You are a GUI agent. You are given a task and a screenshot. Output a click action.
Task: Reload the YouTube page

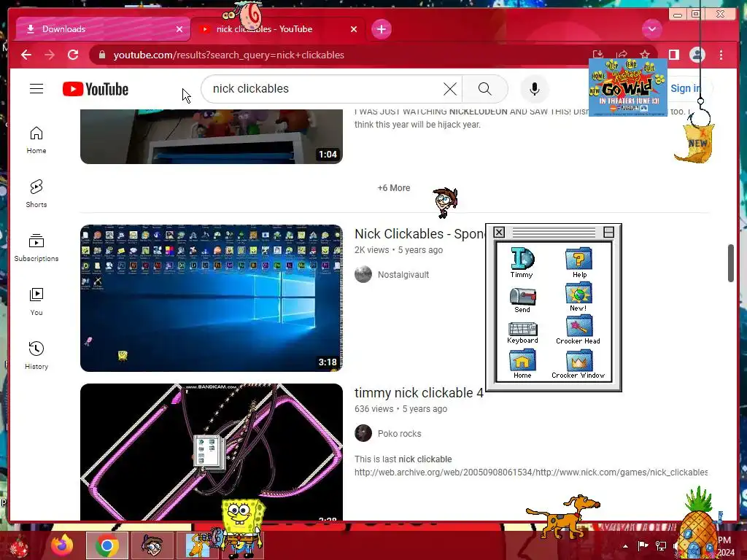[73, 55]
